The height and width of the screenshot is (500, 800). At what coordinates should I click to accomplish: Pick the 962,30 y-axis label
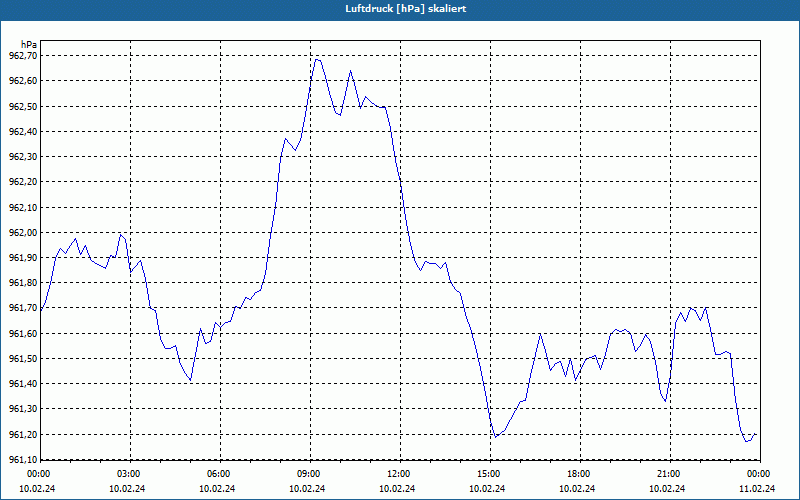click(23, 157)
